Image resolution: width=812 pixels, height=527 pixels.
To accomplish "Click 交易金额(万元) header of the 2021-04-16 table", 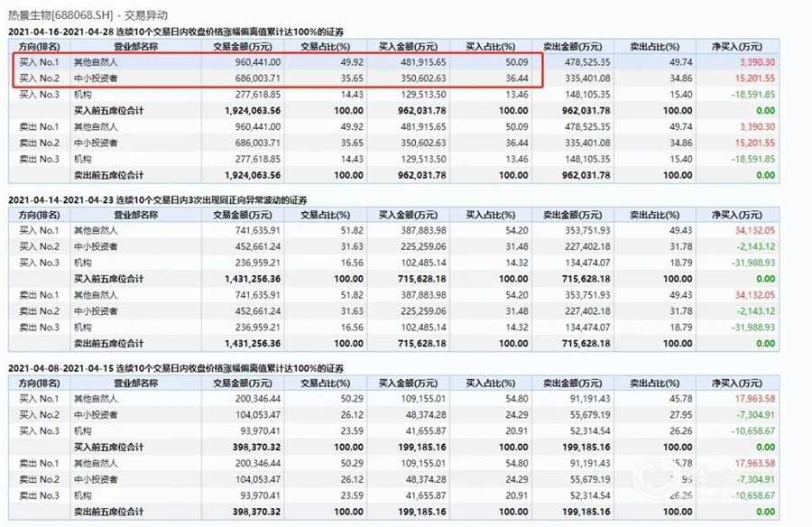I will [x=243, y=47].
